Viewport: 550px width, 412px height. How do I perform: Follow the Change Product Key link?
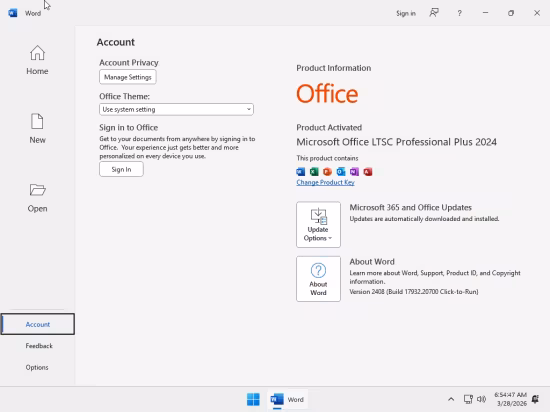tap(325, 182)
